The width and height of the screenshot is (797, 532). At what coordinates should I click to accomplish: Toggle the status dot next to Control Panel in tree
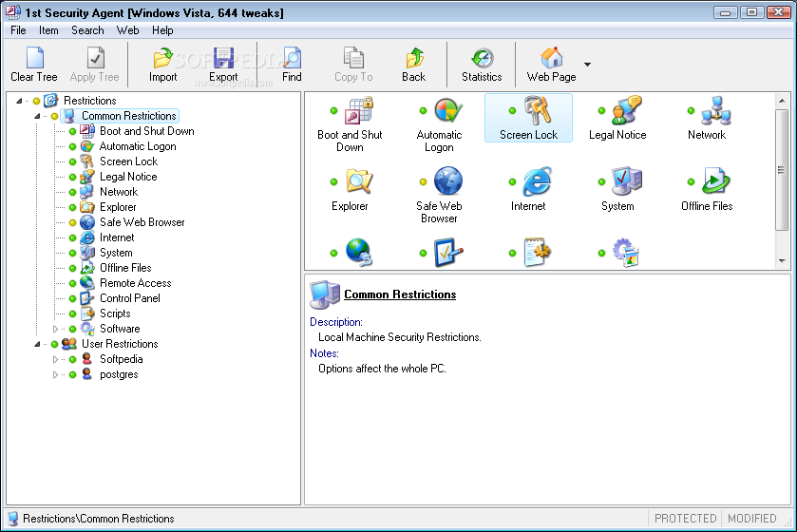[73, 298]
